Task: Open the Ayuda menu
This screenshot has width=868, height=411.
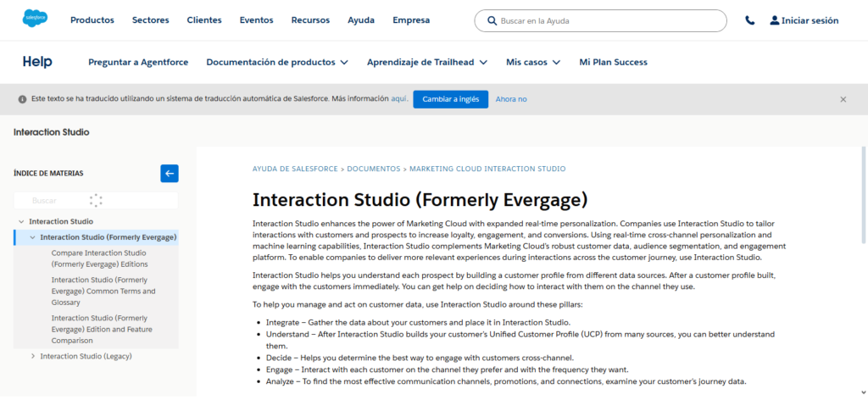Action: tap(361, 20)
